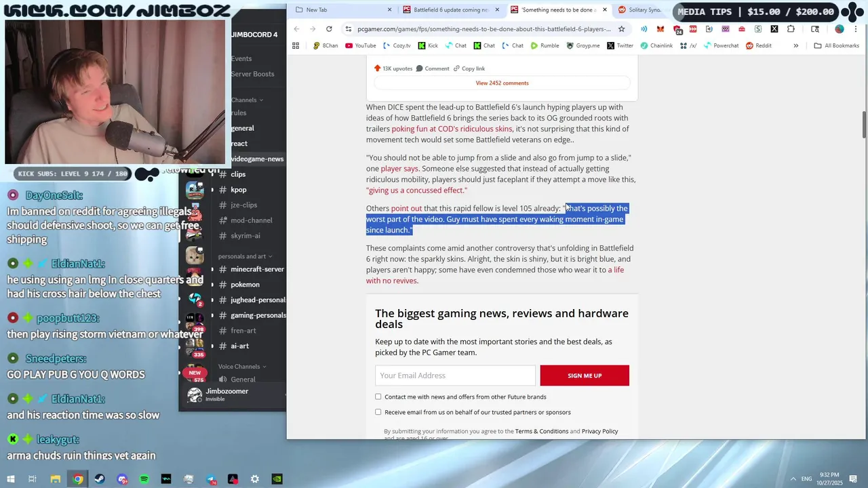This screenshot has height=488, width=868.
Task: Click the X extension icon in toolbar
Action: tap(774, 29)
